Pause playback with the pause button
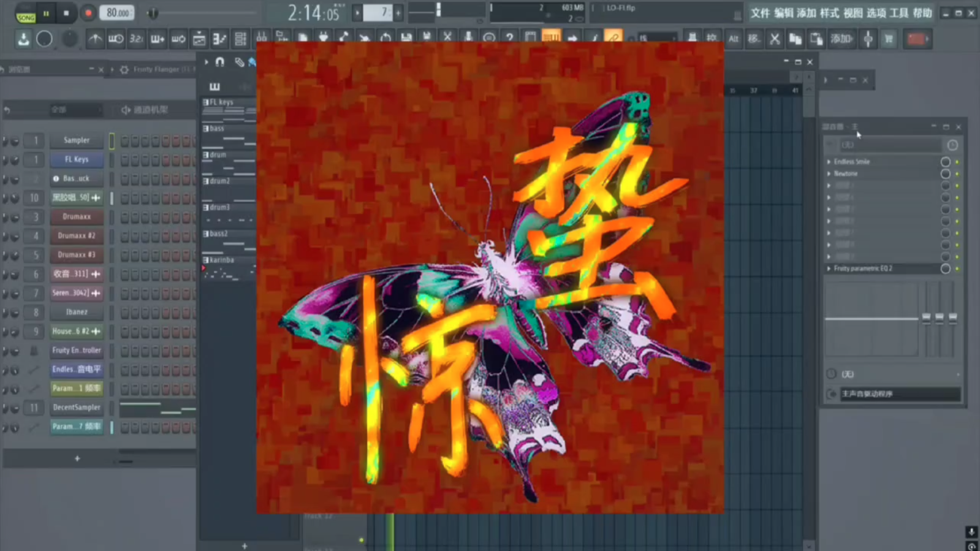The width and height of the screenshot is (980, 551). coord(46,13)
